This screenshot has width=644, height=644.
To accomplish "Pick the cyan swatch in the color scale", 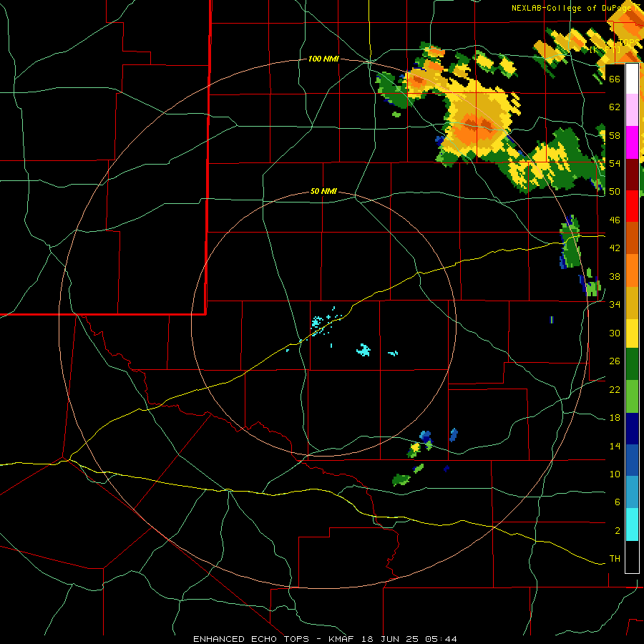I will click(632, 525).
